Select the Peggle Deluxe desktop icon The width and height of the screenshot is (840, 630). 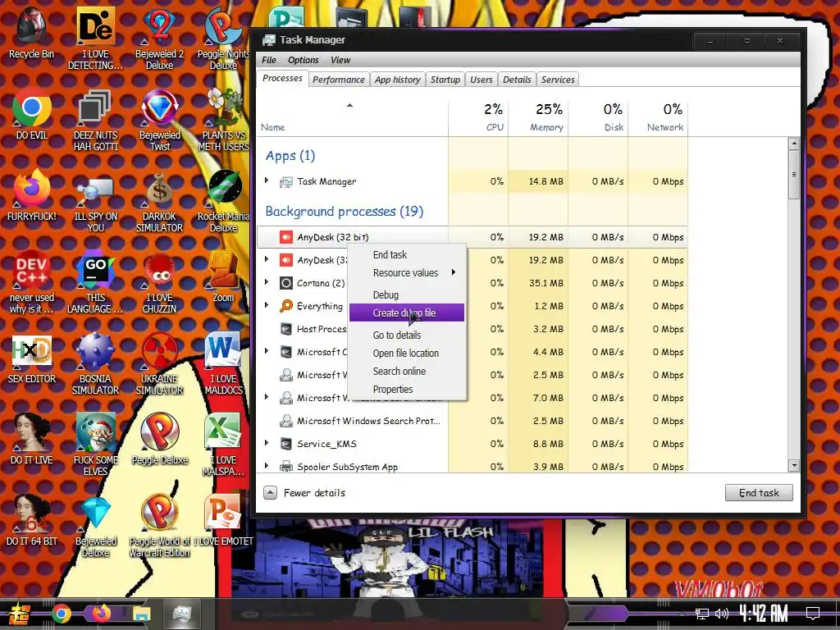click(159, 440)
